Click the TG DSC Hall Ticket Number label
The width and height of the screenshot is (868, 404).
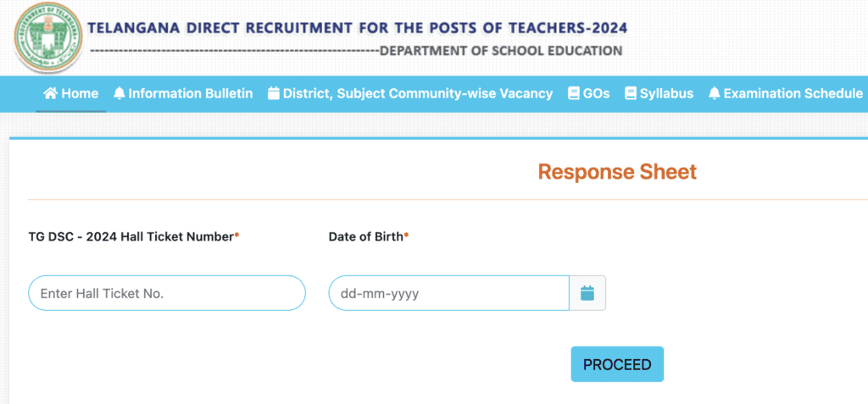pyautogui.click(x=133, y=237)
